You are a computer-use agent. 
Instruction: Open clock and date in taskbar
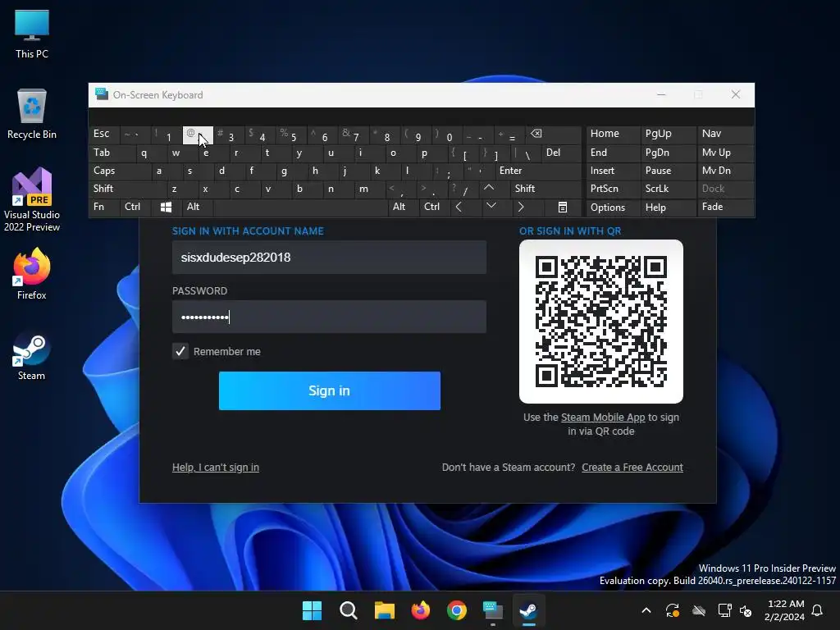pyautogui.click(x=785, y=610)
